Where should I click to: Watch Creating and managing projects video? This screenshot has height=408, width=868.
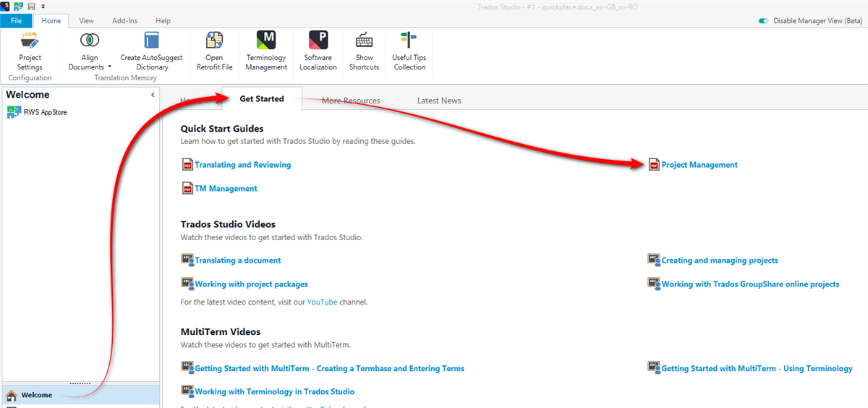click(720, 260)
